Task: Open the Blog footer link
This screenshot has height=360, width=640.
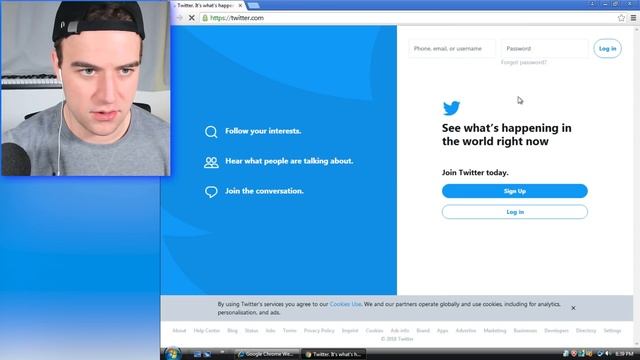Action: tap(232, 331)
